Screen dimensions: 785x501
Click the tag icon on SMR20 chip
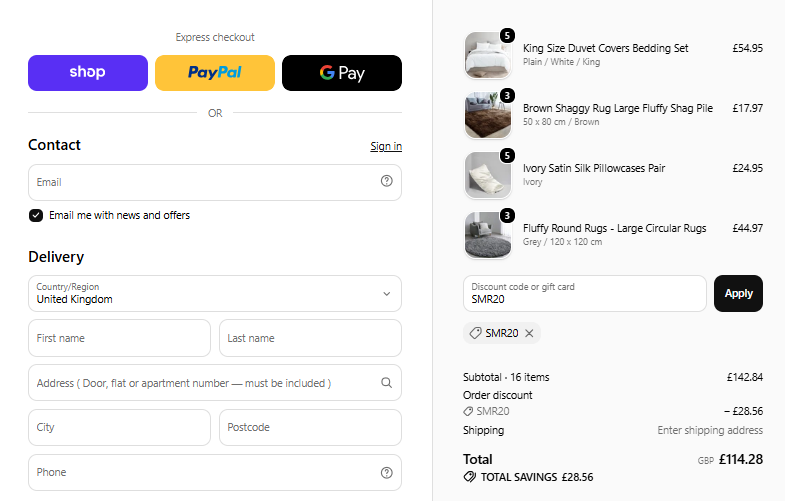[475, 333]
